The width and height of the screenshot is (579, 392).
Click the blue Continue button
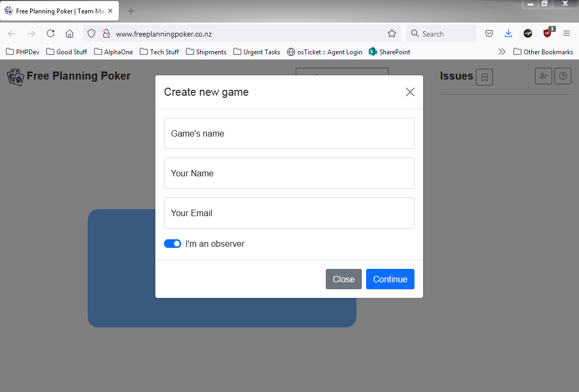coord(390,279)
